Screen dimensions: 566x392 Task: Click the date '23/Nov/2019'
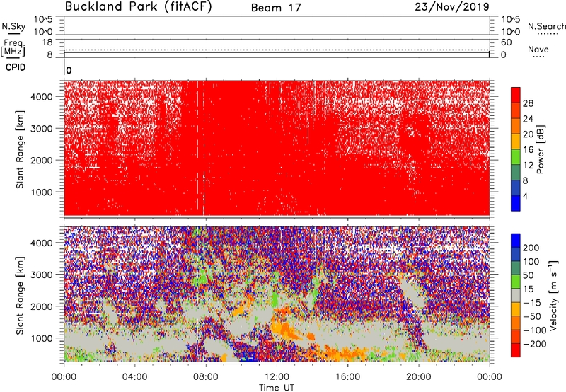click(x=452, y=6)
